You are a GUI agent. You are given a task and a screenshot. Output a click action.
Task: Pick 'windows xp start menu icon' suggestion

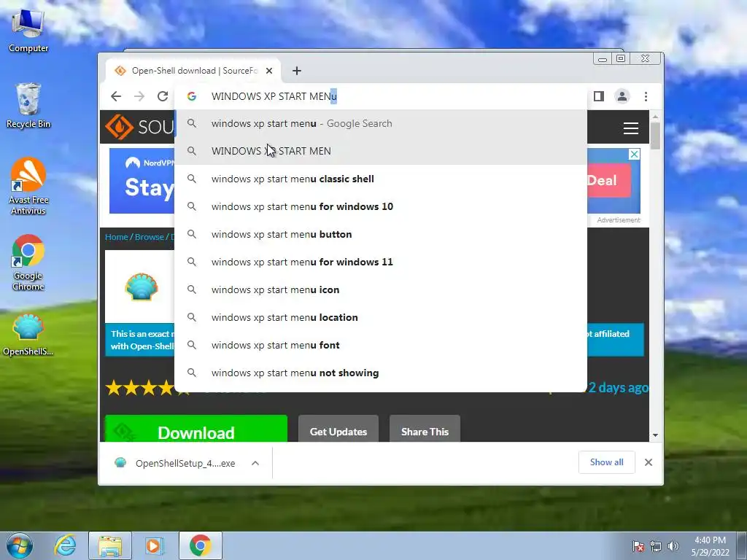click(381, 289)
